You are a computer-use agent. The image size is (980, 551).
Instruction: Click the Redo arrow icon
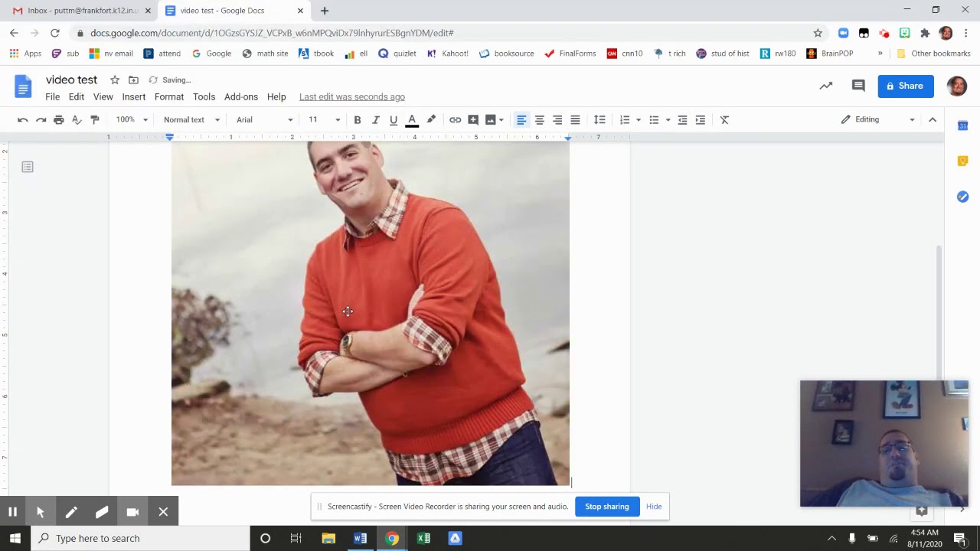(41, 119)
